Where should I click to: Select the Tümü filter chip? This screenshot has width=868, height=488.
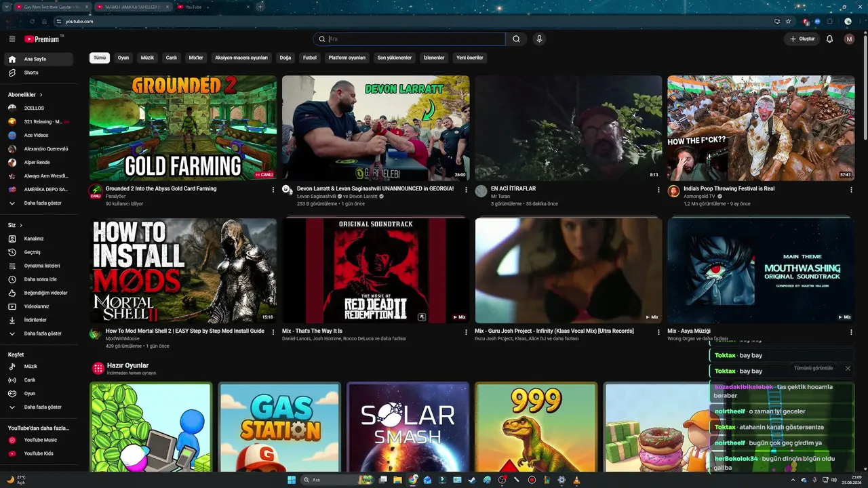coord(100,58)
